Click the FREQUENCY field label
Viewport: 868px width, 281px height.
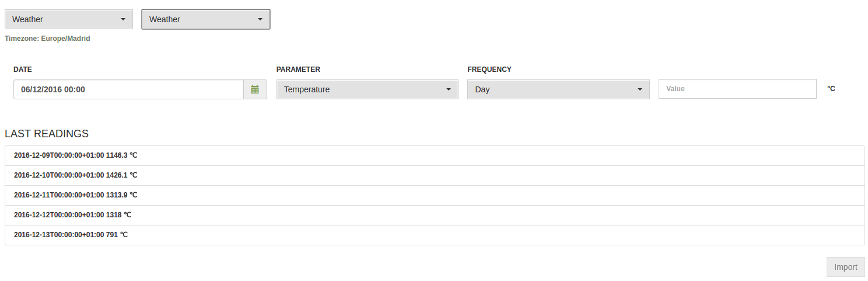[489, 70]
